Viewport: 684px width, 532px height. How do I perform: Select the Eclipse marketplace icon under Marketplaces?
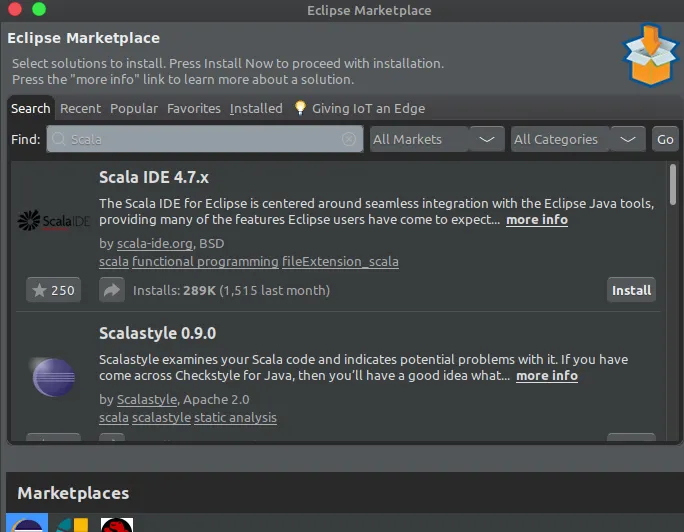click(x=27, y=522)
